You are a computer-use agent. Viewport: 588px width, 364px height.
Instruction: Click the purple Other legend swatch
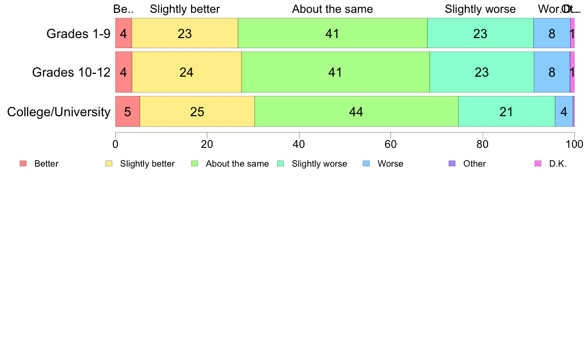pos(452,163)
